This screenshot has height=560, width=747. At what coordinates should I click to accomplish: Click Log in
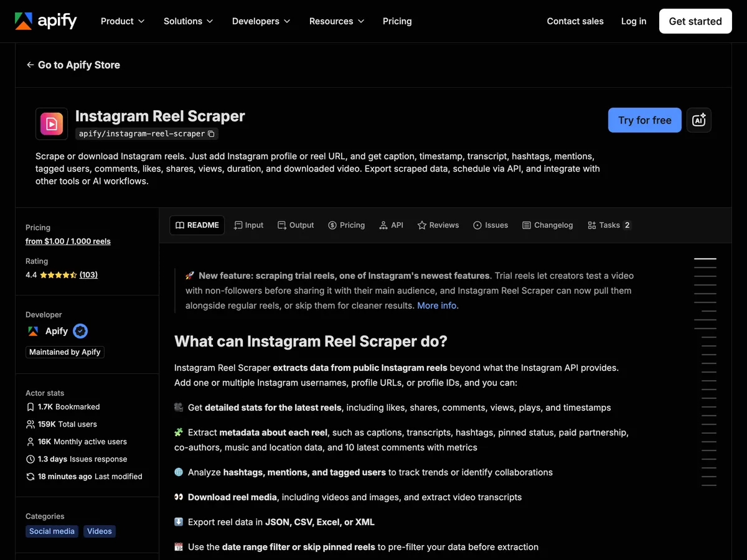coord(634,21)
